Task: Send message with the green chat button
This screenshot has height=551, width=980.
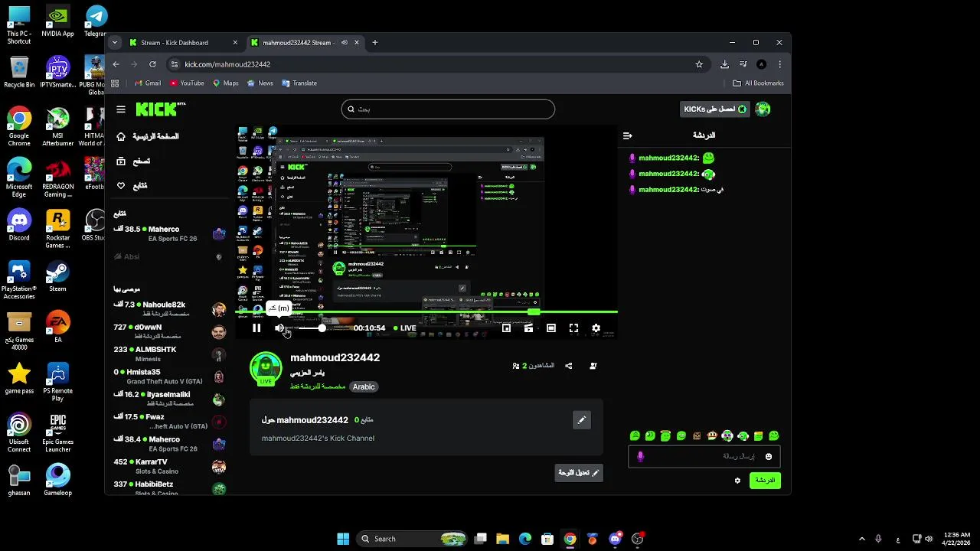Action: click(x=765, y=481)
